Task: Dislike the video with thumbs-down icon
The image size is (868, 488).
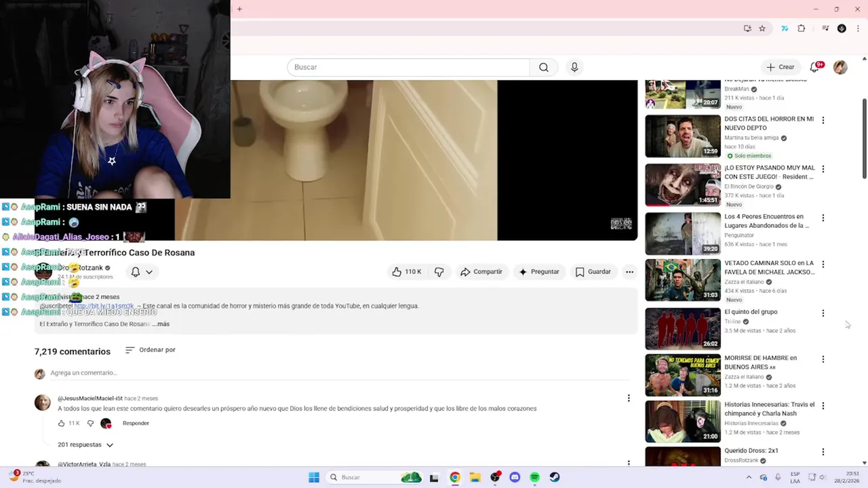Action: [x=439, y=272]
